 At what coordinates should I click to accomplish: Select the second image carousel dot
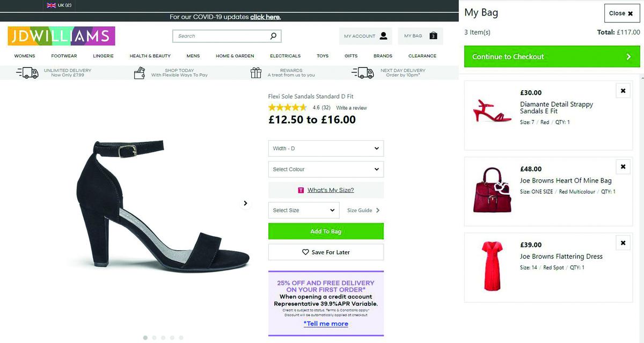tap(155, 338)
